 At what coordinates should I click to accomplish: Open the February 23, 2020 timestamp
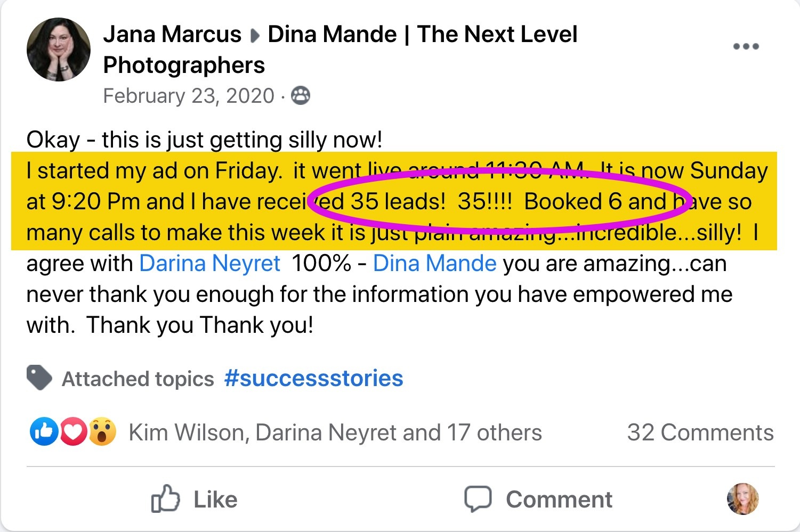click(189, 96)
